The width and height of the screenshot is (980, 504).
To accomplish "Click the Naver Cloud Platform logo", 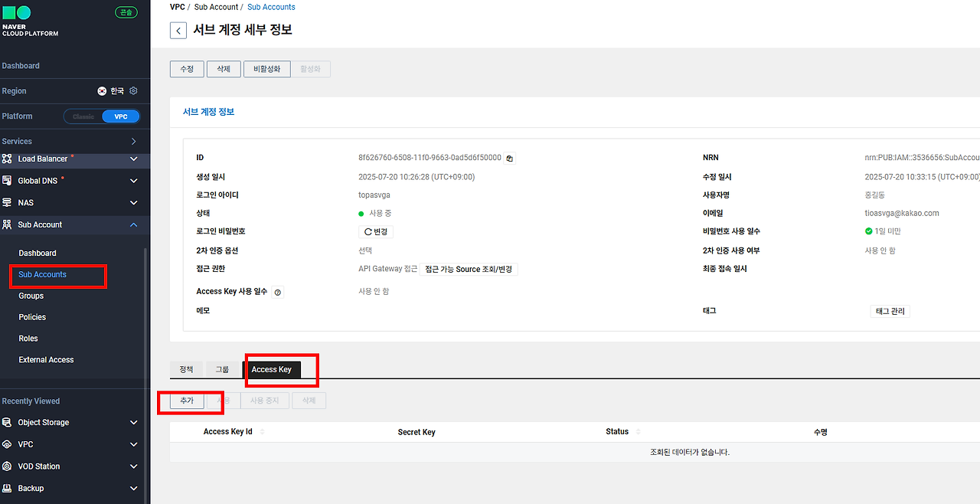I will coord(30,21).
